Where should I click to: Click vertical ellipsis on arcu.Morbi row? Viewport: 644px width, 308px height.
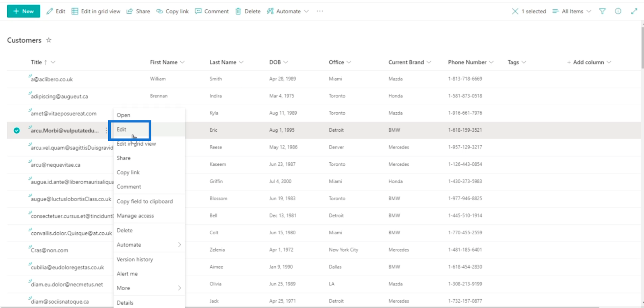(106, 130)
